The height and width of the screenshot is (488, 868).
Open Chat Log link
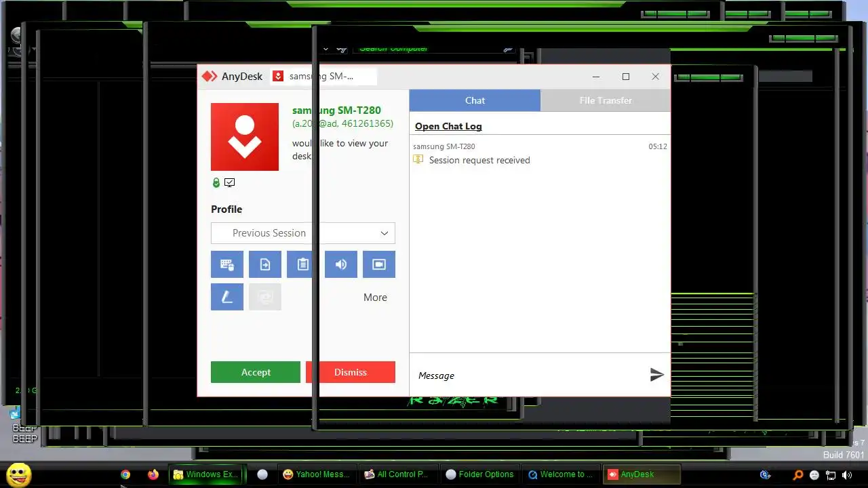(x=448, y=126)
